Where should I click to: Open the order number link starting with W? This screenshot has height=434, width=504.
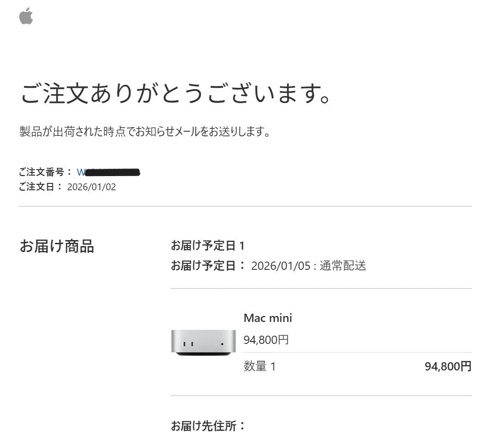108,172
